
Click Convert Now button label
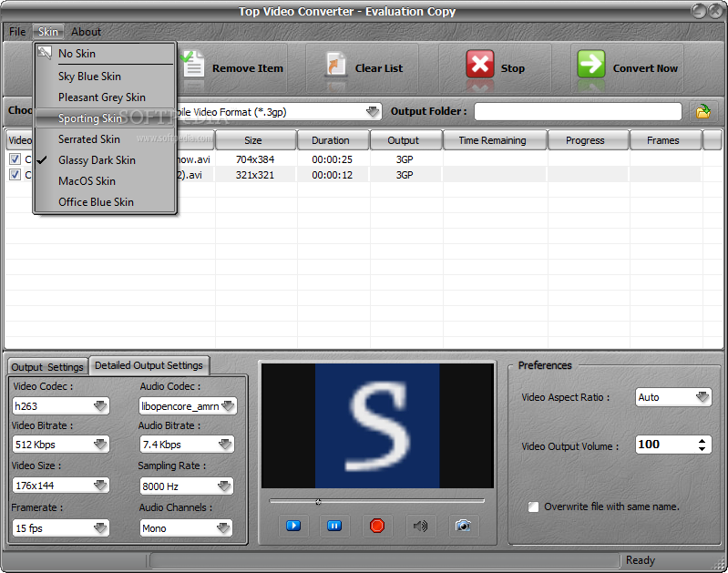pyautogui.click(x=645, y=68)
